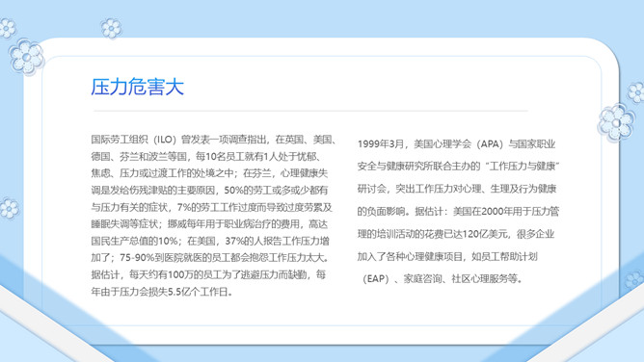Viewport: 644px width, 362px height.
Task: Click the (APA) abbreviation in the right column
Action: point(490,143)
